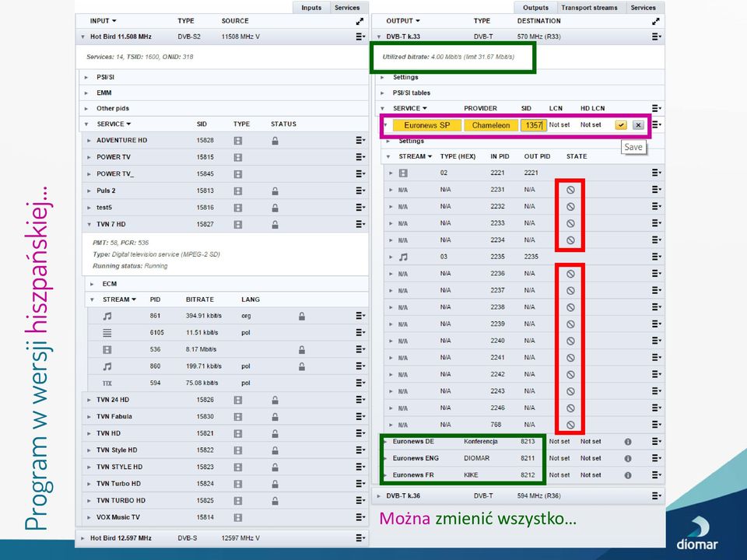This screenshot has height=560, width=747.
Task: Collapse the TVN 7 HD service
Action: point(89,224)
